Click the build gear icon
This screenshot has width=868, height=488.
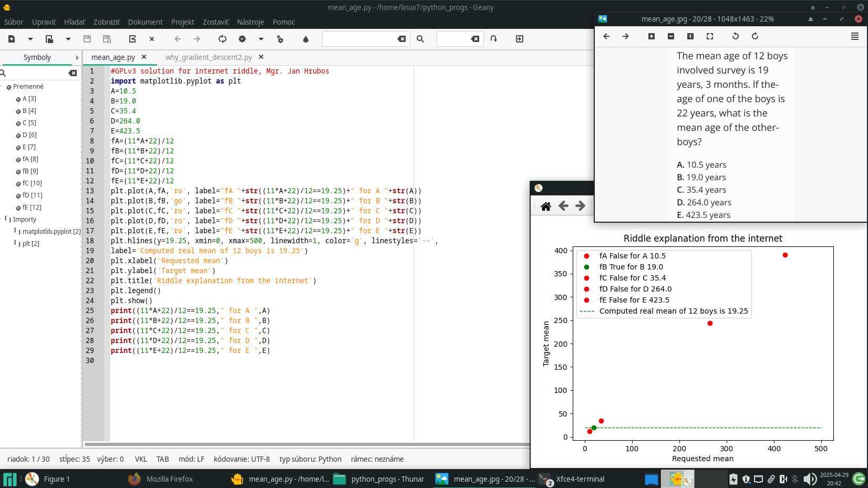(x=242, y=39)
